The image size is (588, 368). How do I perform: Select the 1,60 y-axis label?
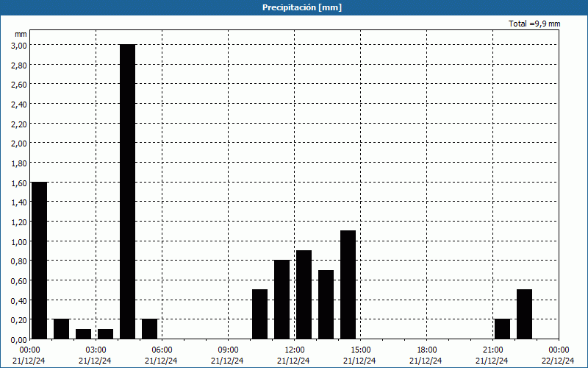click(19, 183)
